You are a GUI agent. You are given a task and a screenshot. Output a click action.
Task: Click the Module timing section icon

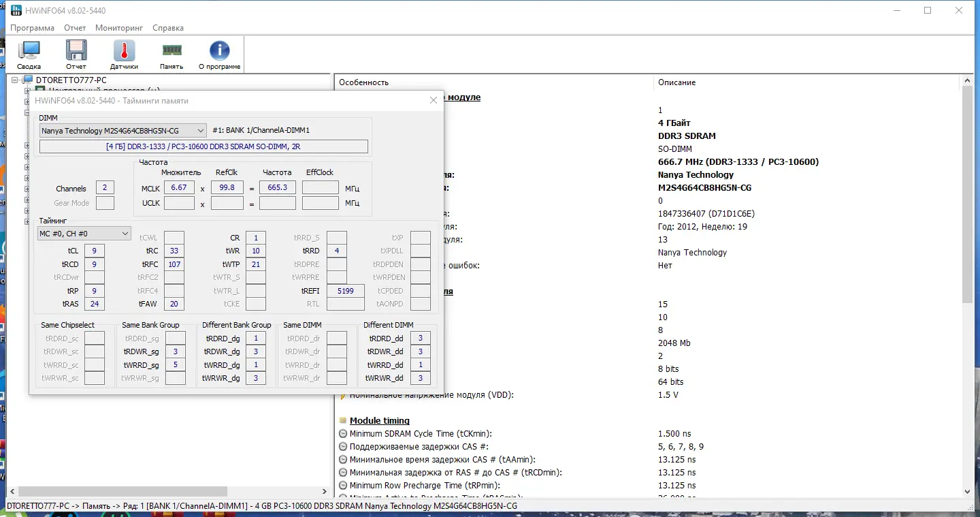(x=343, y=421)
